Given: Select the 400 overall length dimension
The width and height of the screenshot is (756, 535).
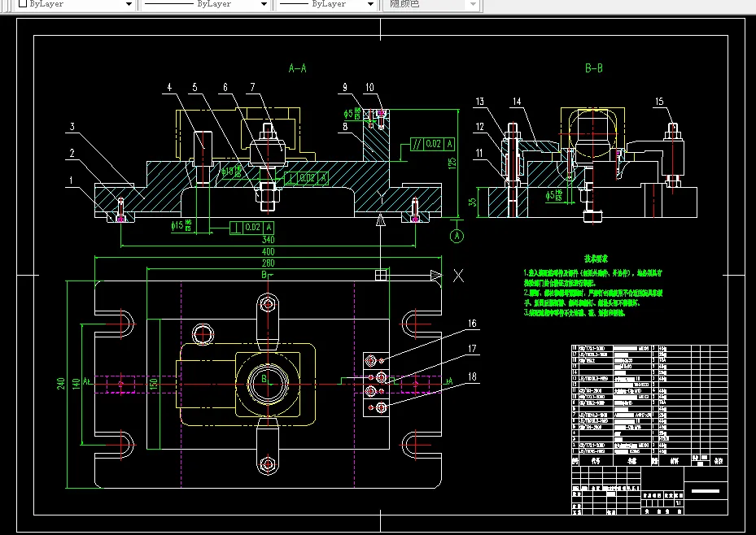Looking at the screenshot, I should [268, 252].
